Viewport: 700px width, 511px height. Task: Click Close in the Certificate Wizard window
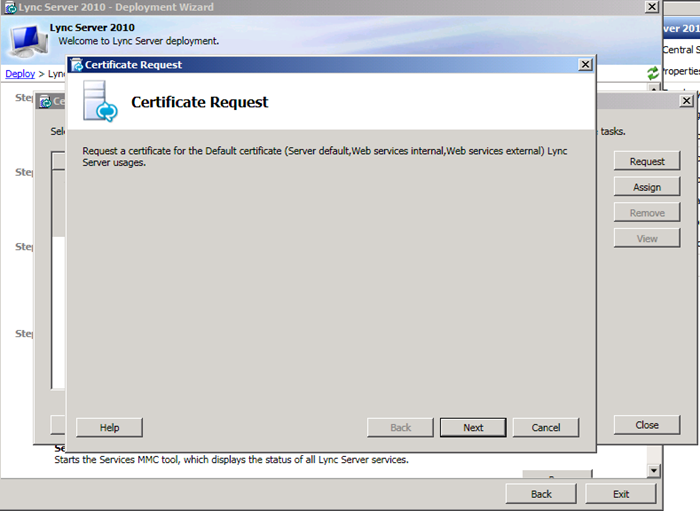tap(647, 424)
